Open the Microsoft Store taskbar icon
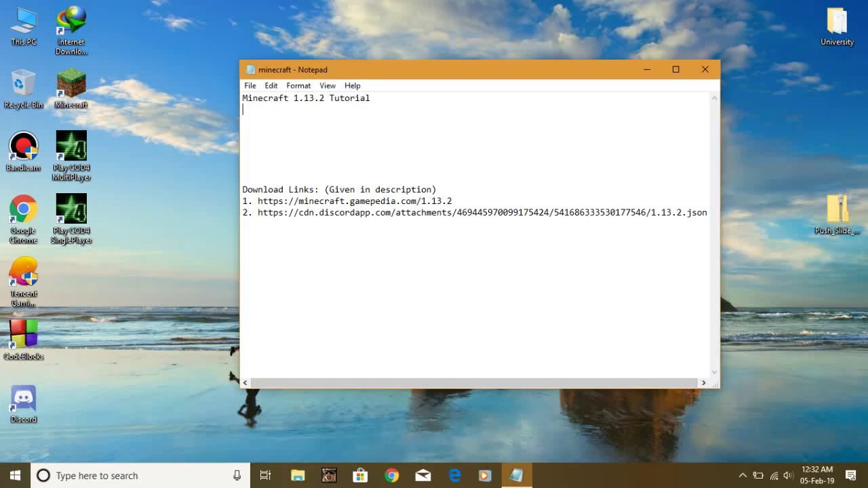Image resolution: width=868 pixels, height=488 pixels. pos(361,475)
